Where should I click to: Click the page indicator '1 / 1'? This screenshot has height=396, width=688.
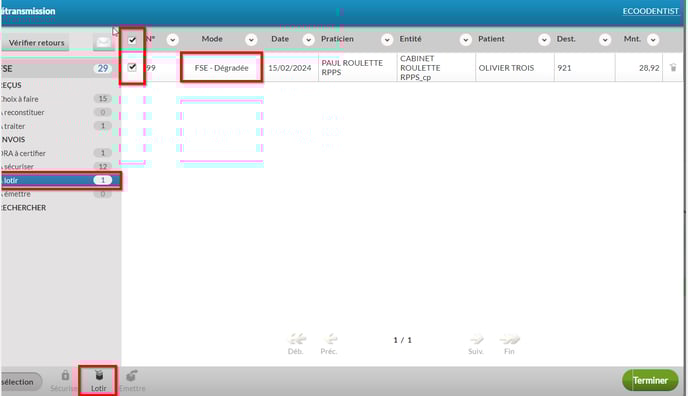(402, 340)
